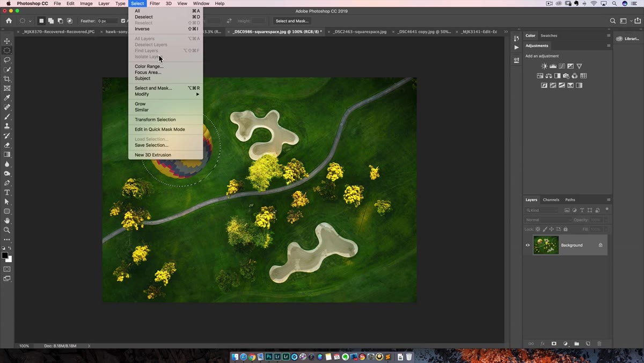Create a new layer
Image resolution: width=644 pixels, height=363 pixels.
(x=588, y=344)
